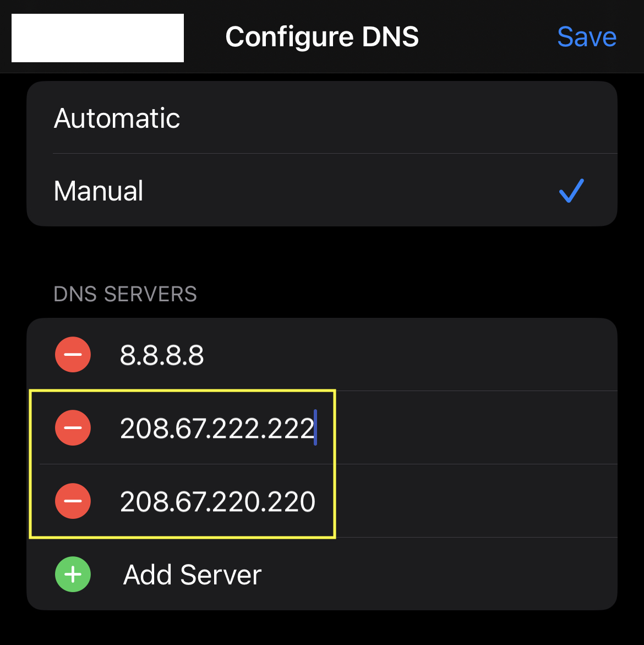
Task: Select the Automatic DNS option
Action: 322,118
